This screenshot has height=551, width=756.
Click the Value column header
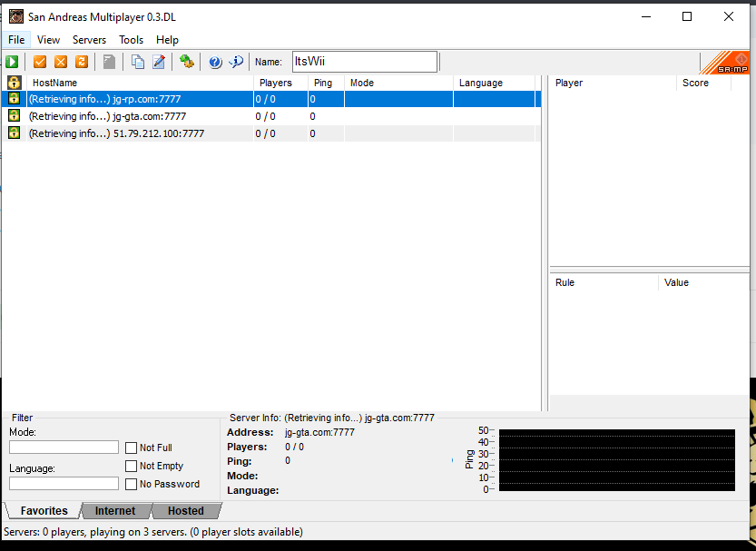click(703, 282)
